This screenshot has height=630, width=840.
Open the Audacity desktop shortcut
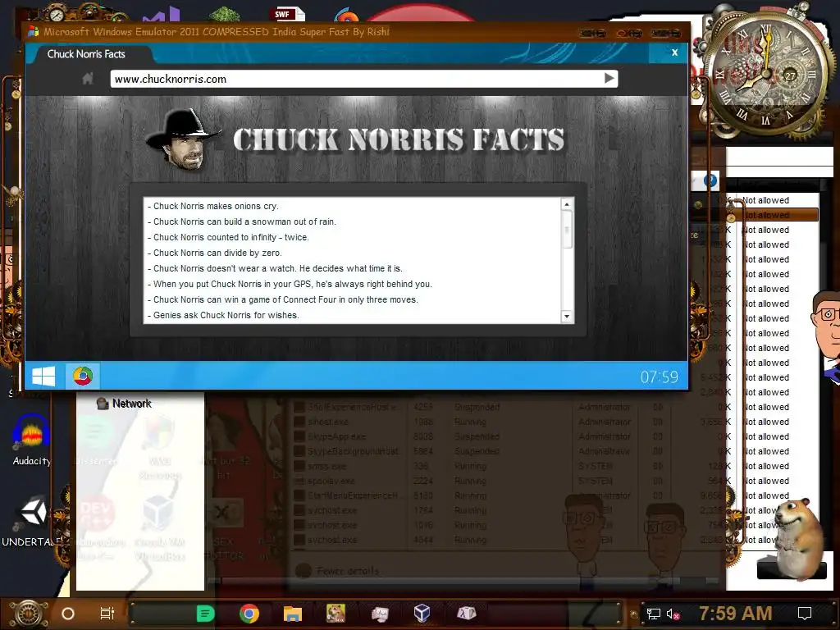[x=32, y=440]
